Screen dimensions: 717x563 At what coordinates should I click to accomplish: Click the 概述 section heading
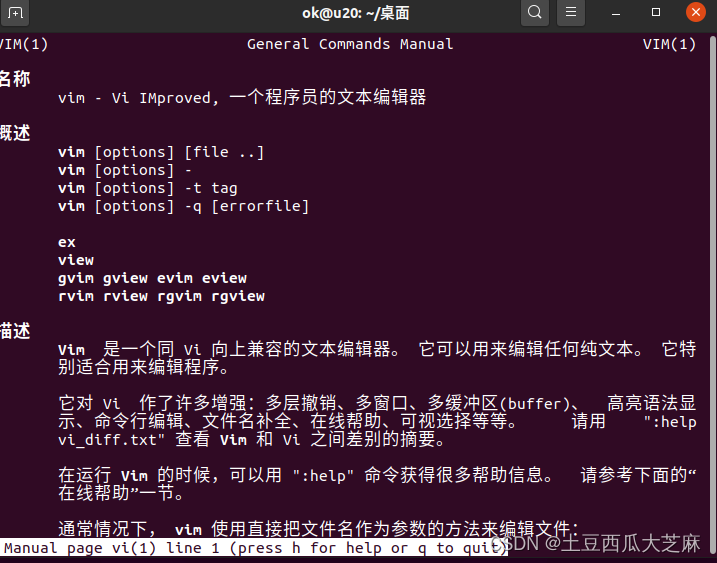click(15, 133)
